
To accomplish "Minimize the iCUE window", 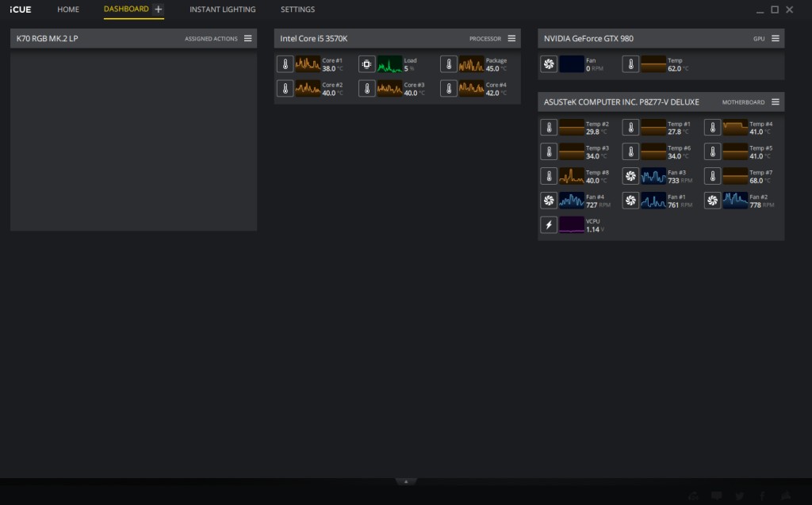I will (x=760, y=10).
